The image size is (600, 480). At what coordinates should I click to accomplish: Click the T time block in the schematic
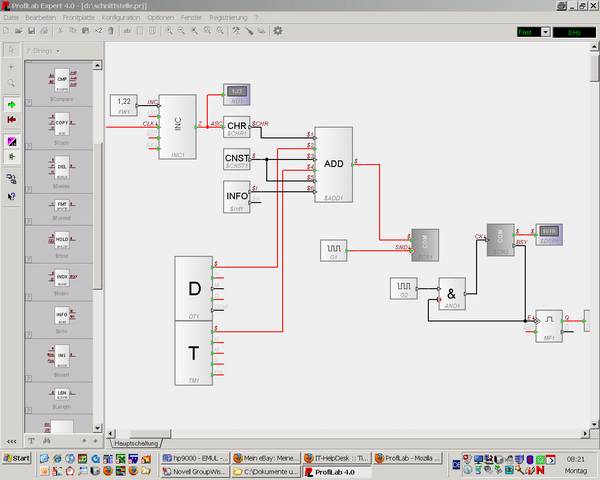pos(194,353)
